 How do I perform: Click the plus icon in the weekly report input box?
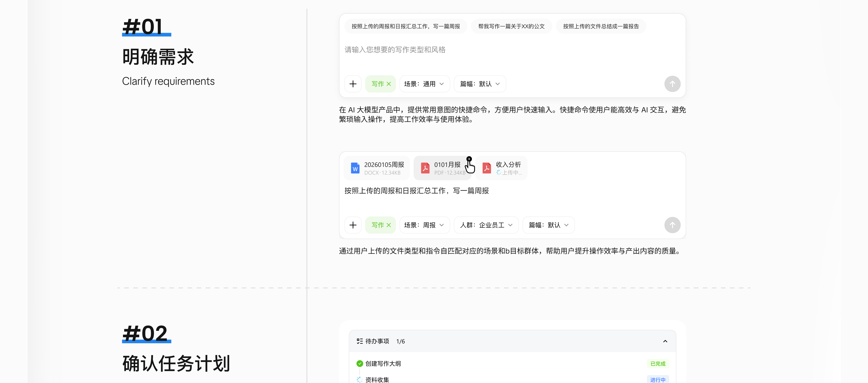coord(353,225)
